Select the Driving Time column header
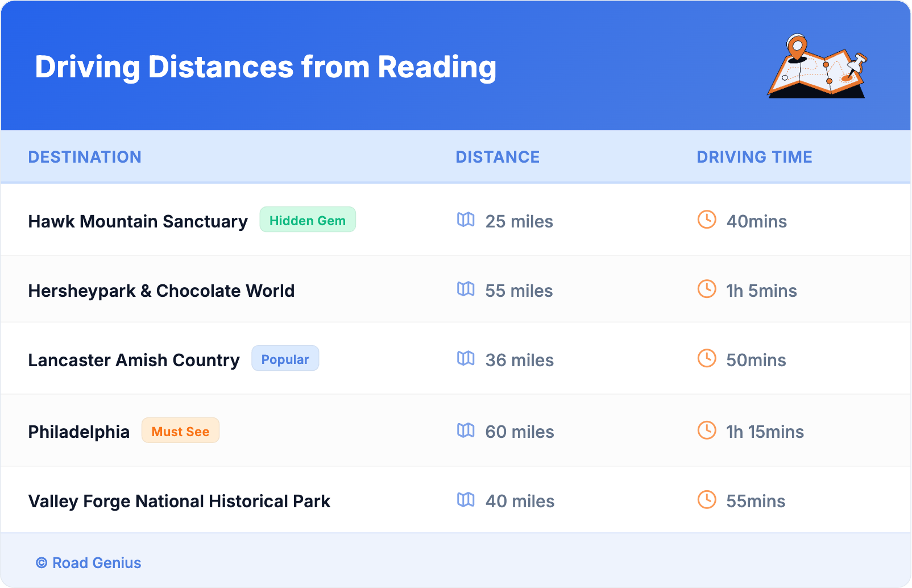 coord(754,157)
